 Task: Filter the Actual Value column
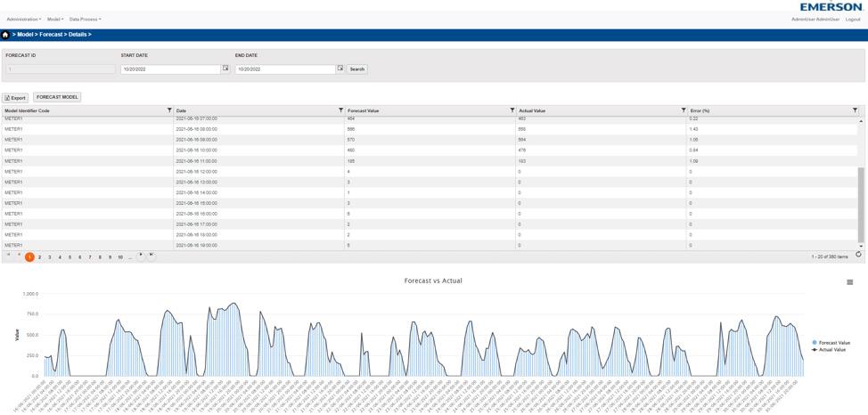tap(684, 110)
